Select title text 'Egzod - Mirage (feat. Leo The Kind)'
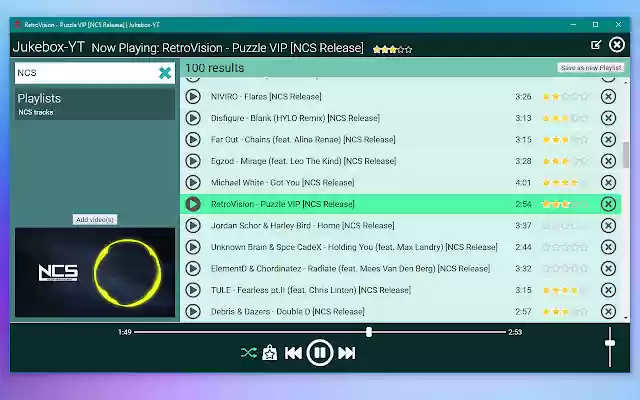640x400 pixels. coord(276,161)
